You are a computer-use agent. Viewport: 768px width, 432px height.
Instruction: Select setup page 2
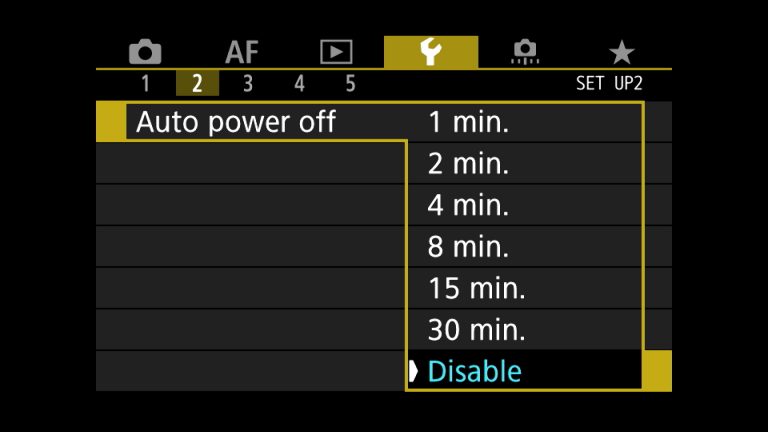197,84
